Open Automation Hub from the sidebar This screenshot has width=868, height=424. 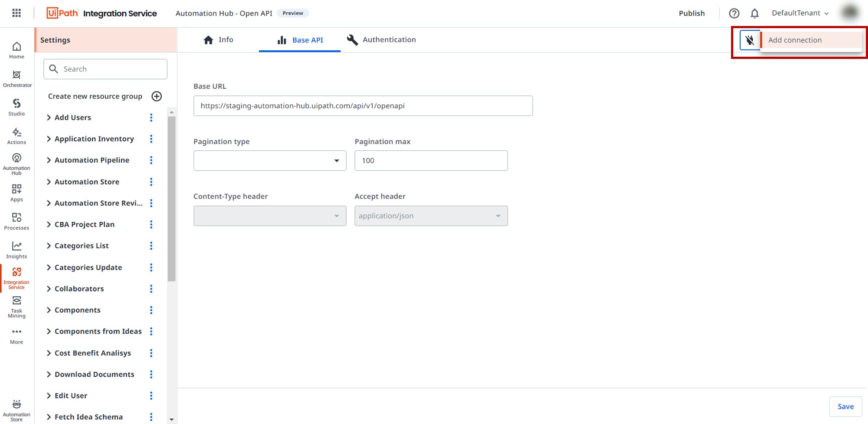[x=16, y=165]
